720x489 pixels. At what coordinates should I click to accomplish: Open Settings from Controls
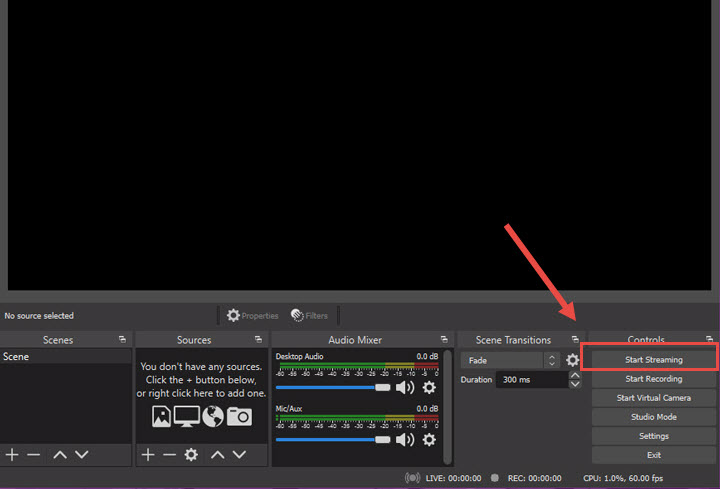tap(653, 436)
